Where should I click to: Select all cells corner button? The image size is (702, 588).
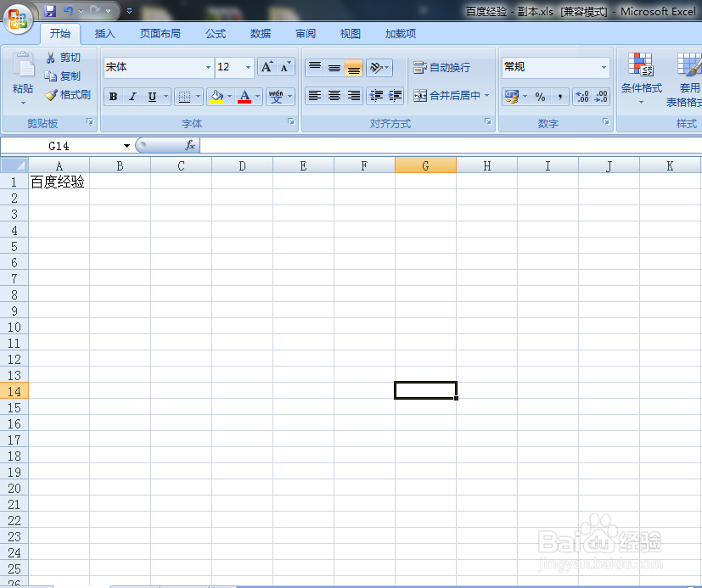click(x=14, y=165)
